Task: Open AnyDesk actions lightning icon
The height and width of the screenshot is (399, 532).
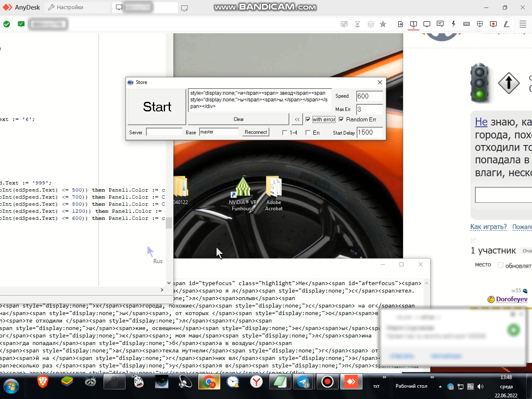Action: coord(453,24)
